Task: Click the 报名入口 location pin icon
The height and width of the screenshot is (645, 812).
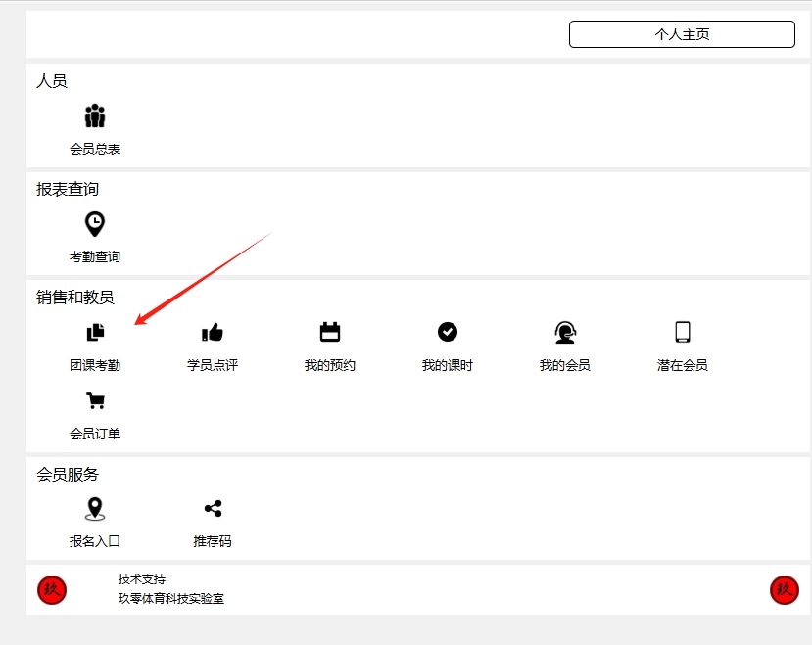Action: coord(95,509)
